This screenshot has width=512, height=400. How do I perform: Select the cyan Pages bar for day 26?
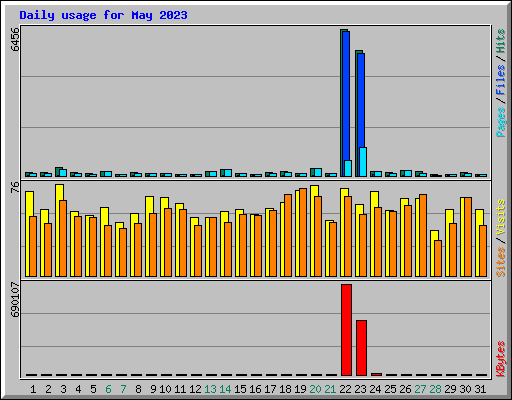(x=408, y=173)
